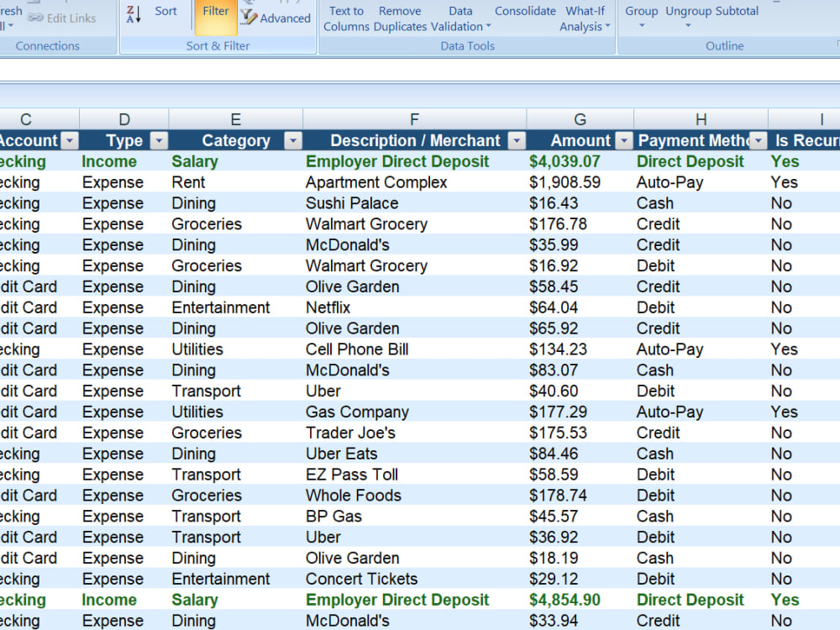Viewport: 840px width, 630px height.
Task: Select column E header
Action: pos(236,119)
